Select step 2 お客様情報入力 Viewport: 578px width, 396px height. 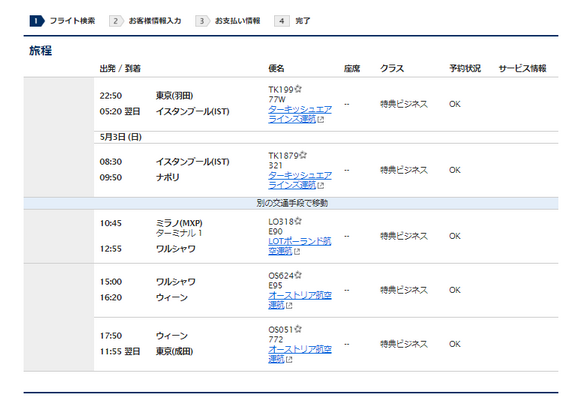(145, 21)
